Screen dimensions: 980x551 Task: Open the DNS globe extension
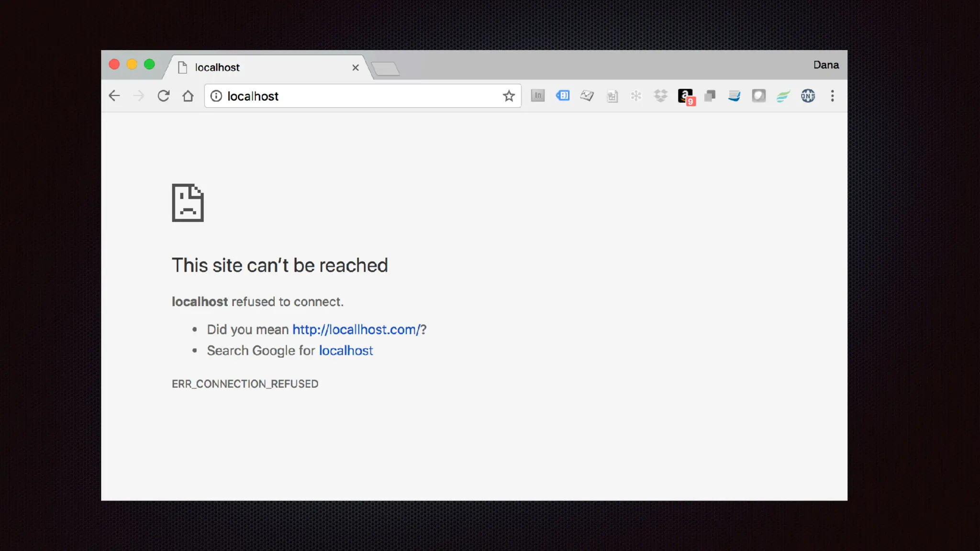[x=808, y=96]
